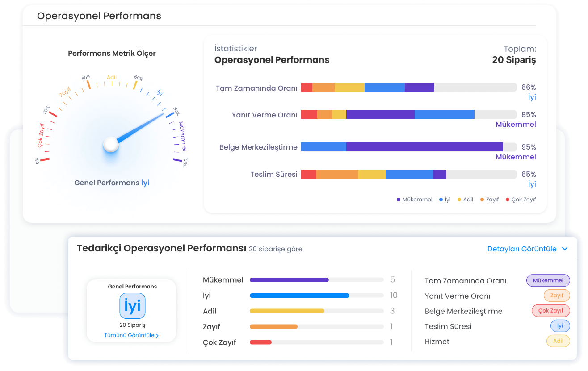
Task: Open the Detayları Görüntüle link
Action: click(522, 249)
